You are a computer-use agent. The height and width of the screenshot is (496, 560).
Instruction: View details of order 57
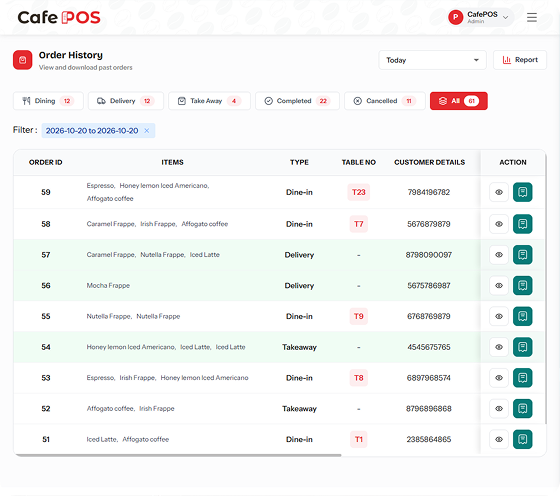click(x=499, y=255)
